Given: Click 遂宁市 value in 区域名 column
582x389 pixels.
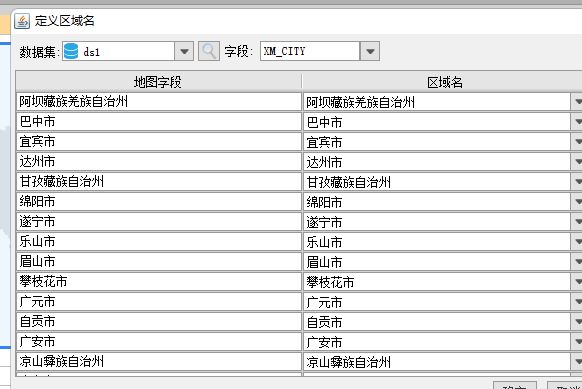Looking at the screenshot, I should click(x=437, y=222).
